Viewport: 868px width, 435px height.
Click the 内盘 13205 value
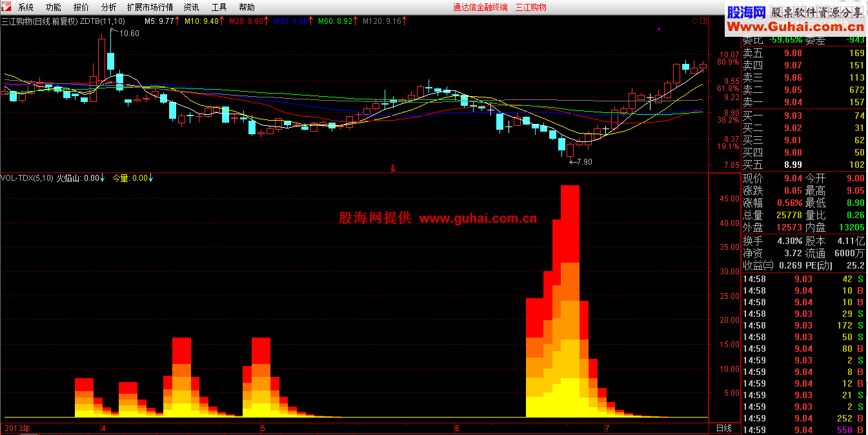click(x=852, y=228)
